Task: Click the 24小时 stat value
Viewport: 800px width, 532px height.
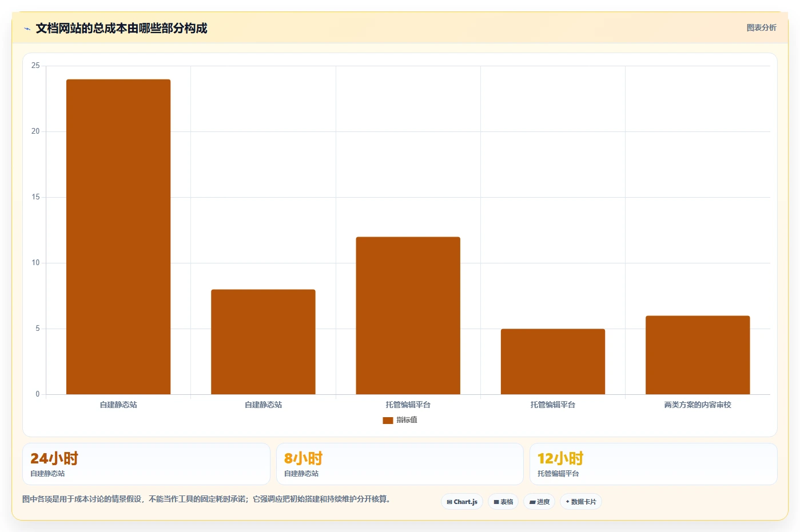Action: click(x=54, y=458)
